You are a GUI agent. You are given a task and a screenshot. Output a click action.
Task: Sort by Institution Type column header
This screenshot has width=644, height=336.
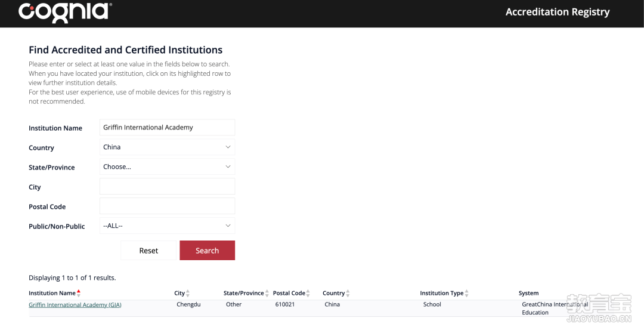(x=444, y=293)
